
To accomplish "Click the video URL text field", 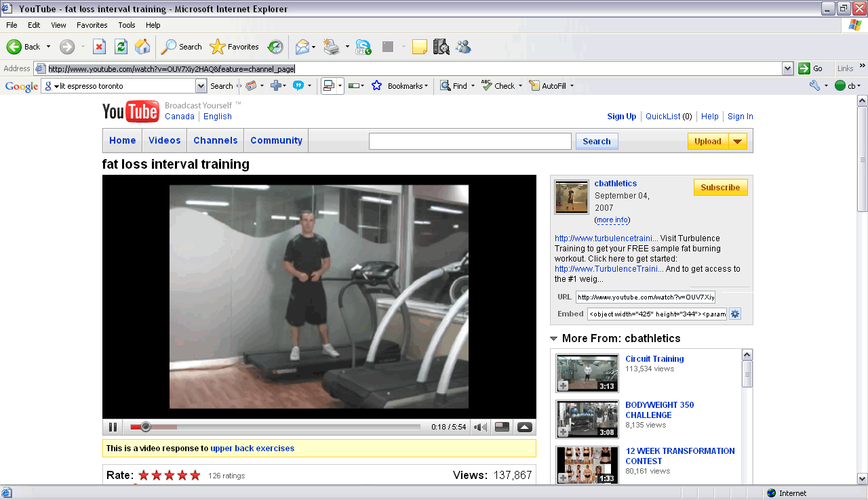I will click(x=646, y=297).
